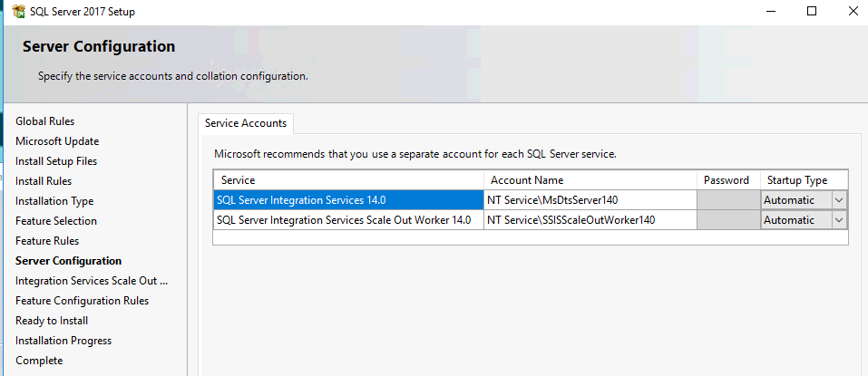Image resolution: width=868 pixels, height=376 pixels.
Task: Select SQL Server Integration Services 14.0 row
Action: [348, 200]
